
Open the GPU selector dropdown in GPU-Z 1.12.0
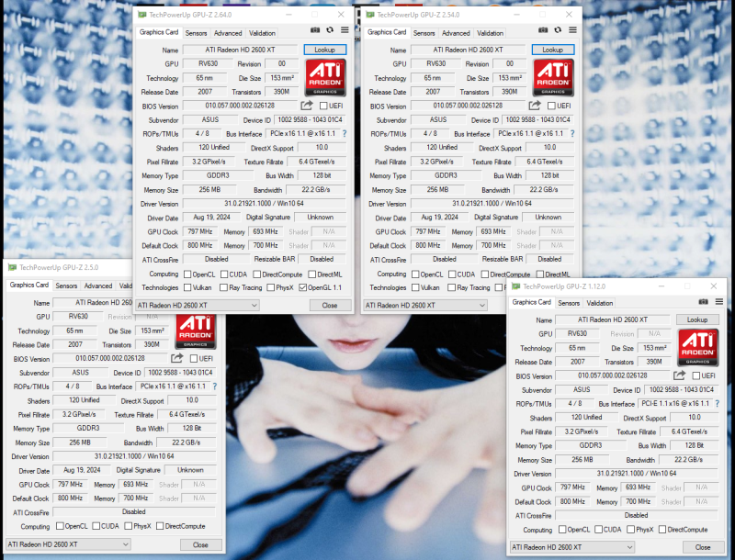(572, 547)
